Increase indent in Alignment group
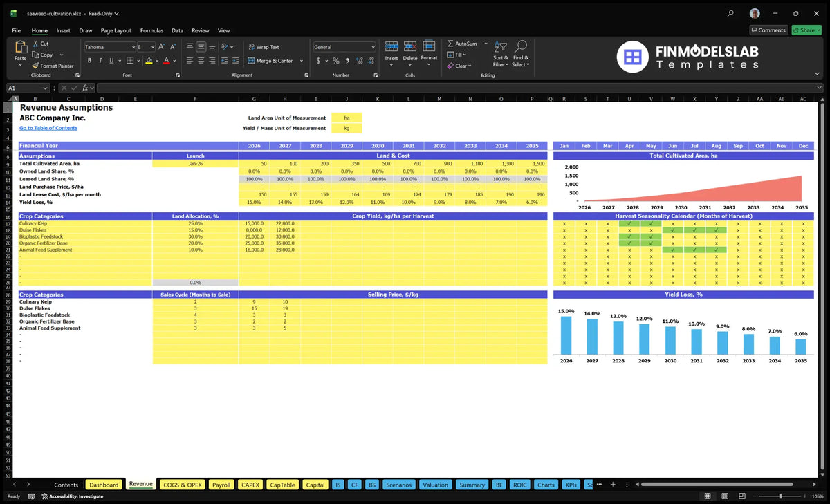 point(236,61)
